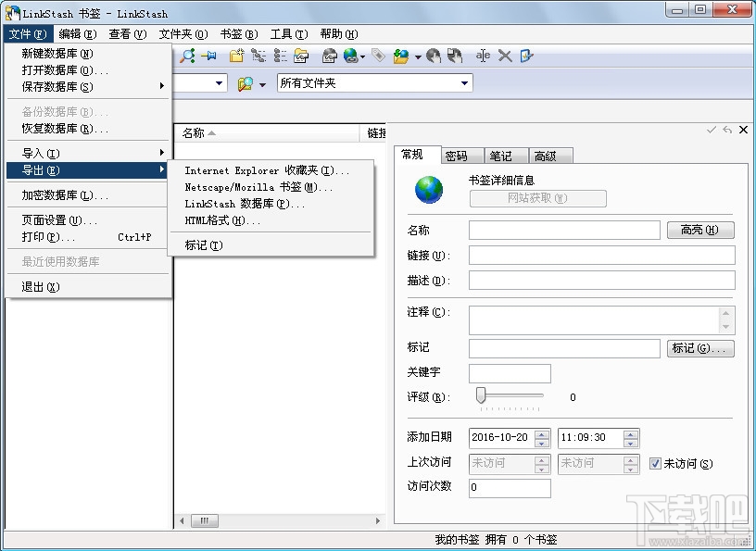Click the 关键字 input field
Screen dimensions: 756x551
pyautogui.click(x=510, y=373)
